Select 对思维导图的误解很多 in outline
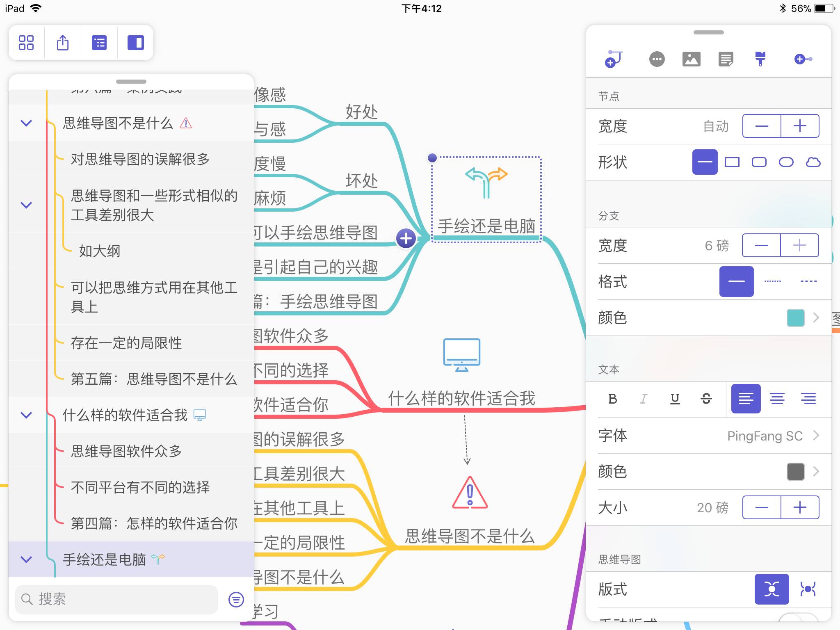This screenshot has width=840, height=630. pos(140,159)
